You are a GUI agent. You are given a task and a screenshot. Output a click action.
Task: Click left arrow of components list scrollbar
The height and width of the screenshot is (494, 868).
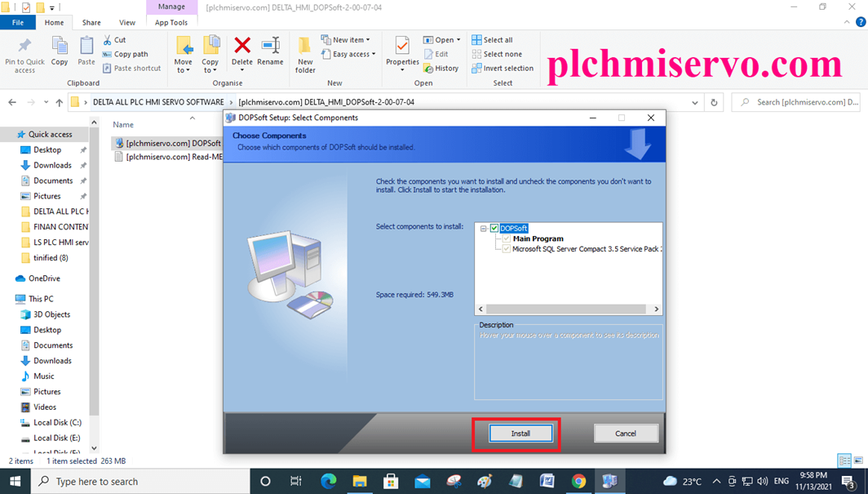click(x=480, y=309)
